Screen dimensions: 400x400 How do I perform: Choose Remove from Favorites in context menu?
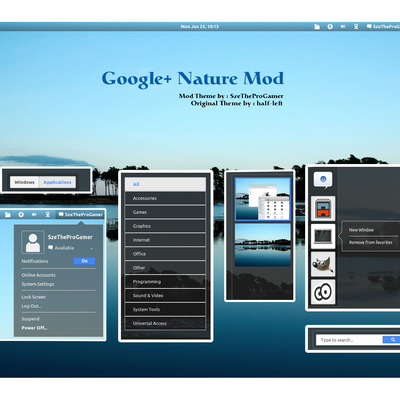[x=371, y=242]
